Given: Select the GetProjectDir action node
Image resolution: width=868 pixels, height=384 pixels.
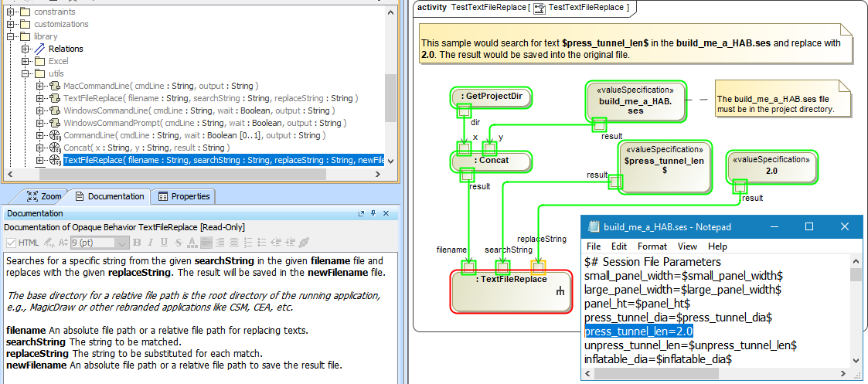Looking at the screenshot, I should click(x=490, y=97).
